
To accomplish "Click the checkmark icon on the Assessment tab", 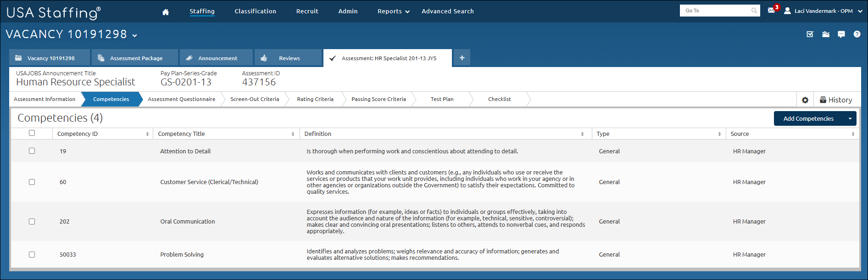I will pyautogui.click(x=333, y=58).
